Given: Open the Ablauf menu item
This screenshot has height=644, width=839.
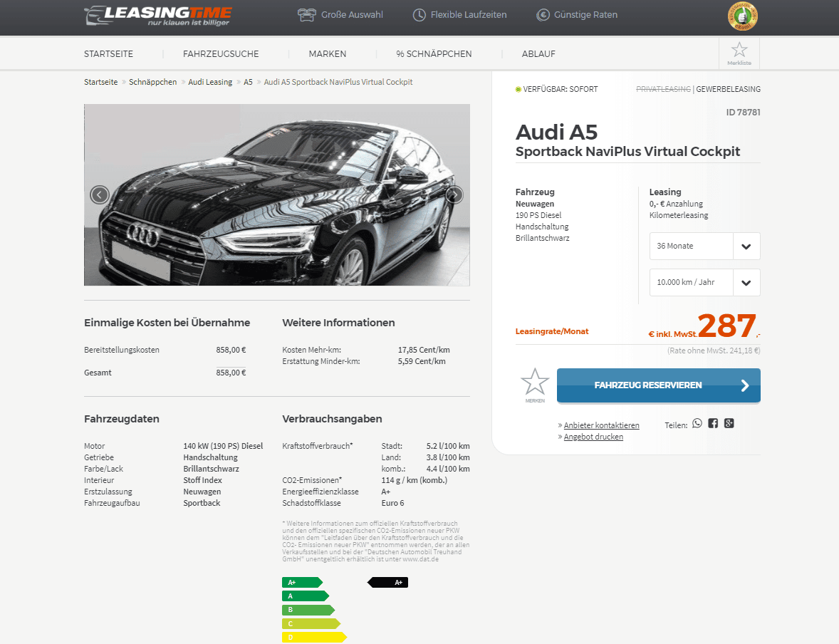Looking at the screenshot, I should point(538,54).
